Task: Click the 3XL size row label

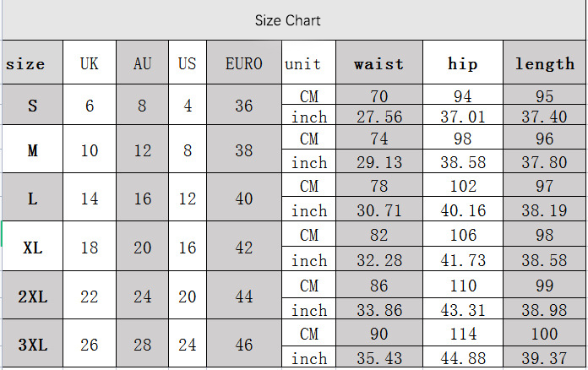Action: click(32, 345)
